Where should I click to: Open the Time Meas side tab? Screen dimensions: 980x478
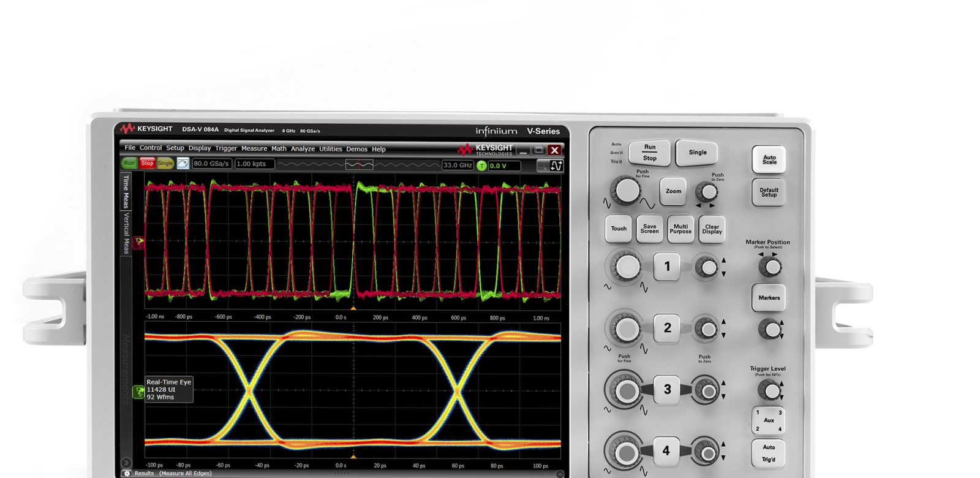pos(126,191)
